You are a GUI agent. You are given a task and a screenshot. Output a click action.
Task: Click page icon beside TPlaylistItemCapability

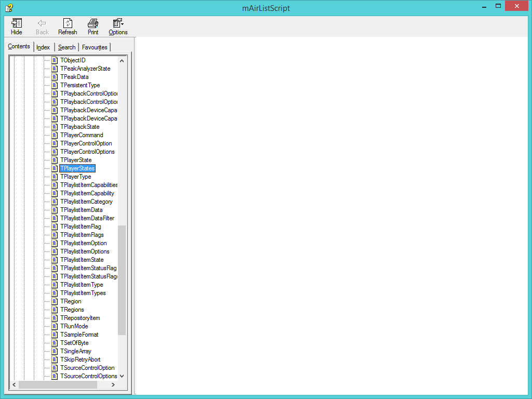click(x=55, y=193)
